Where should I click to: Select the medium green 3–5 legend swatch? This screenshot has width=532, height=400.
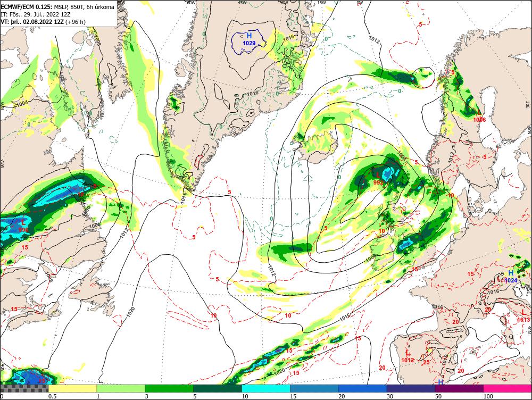click(169, 388)
